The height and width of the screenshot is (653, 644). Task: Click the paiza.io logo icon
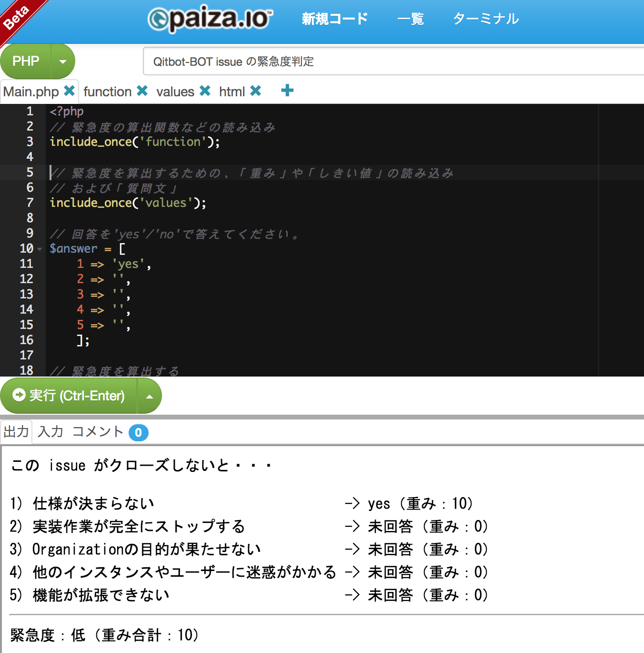(159, 19)
